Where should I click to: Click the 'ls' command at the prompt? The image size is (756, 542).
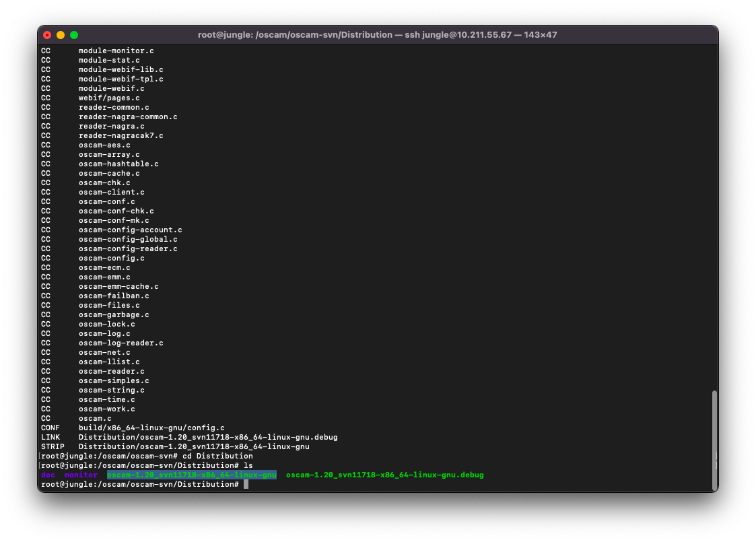click(248, 465)
